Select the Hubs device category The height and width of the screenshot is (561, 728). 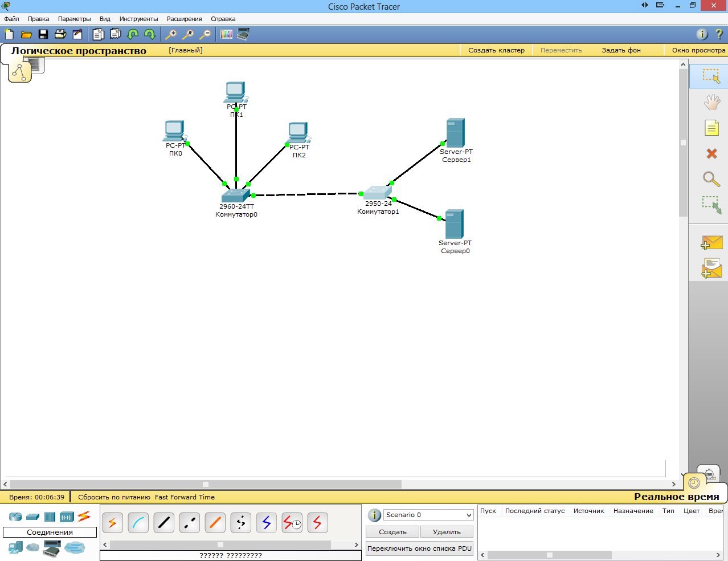(50, 517)
